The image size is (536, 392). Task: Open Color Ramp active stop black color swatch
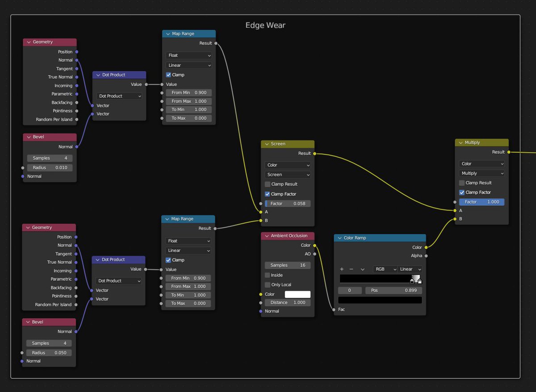(x=380, y=300)
